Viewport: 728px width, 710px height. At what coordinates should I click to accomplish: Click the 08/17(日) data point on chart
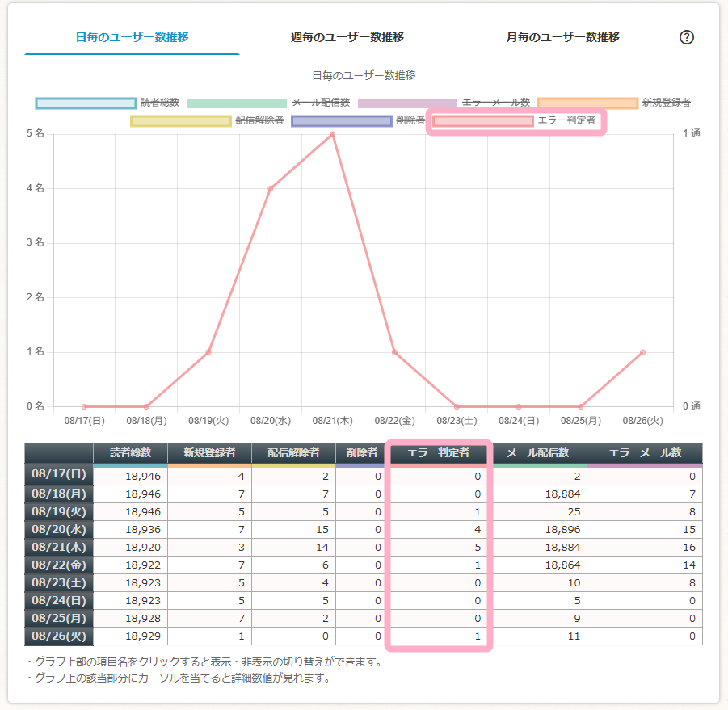(84, 406)
